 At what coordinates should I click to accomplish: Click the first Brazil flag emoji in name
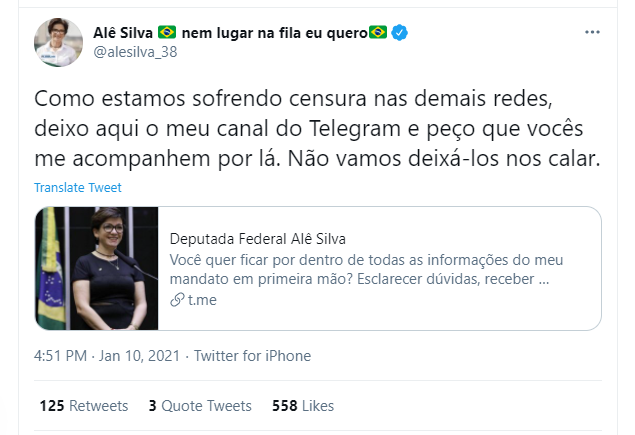click(167, 32)
